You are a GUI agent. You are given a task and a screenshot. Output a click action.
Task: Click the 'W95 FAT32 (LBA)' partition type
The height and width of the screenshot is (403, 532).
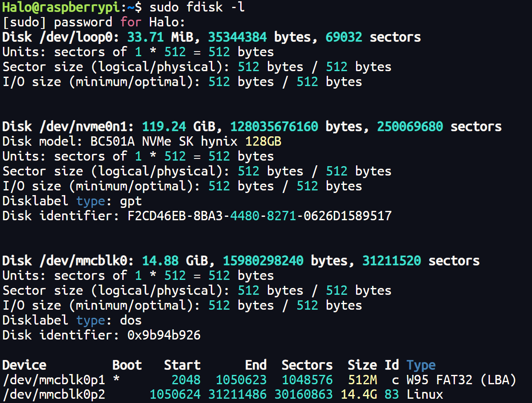pyautogui.click(x=461, y=380)
